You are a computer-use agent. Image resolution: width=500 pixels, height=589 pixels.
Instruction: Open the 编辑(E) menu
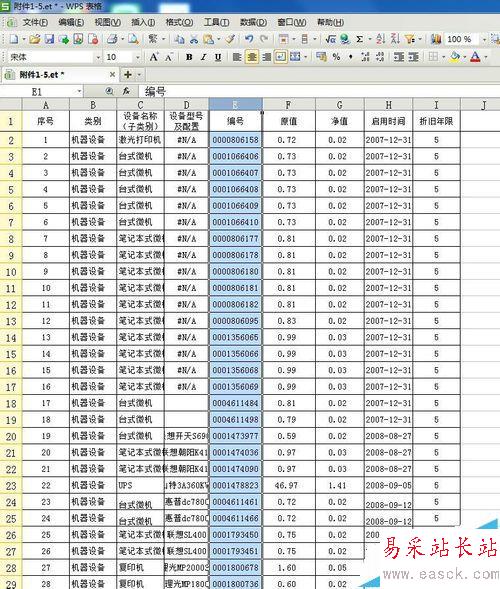point(71,23)
